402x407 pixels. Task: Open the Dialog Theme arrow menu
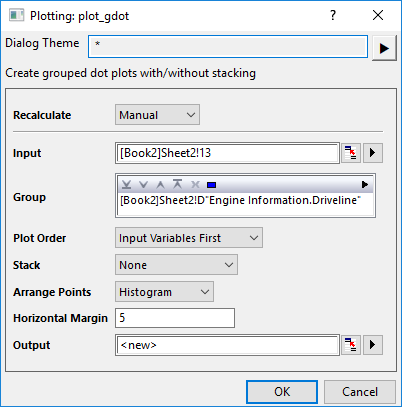tap(384, 48)
